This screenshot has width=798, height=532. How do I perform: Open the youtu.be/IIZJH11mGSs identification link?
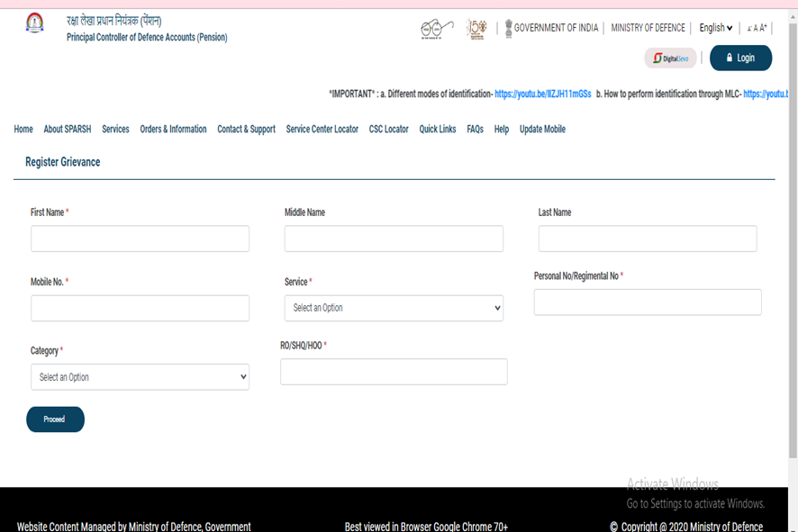click(542, 95)
